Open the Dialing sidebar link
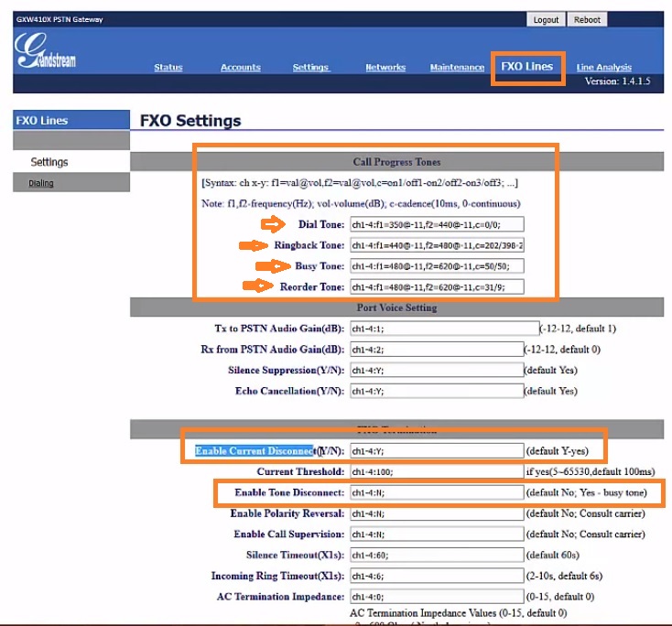 pyautogui.click(x=40, y=183)
